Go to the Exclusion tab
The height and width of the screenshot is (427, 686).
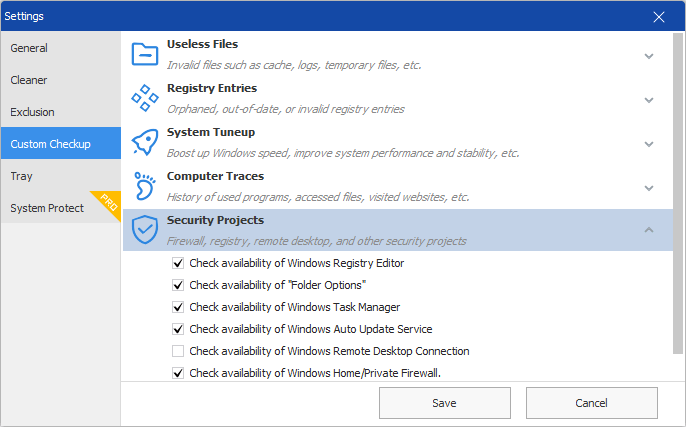coord(61,112)
